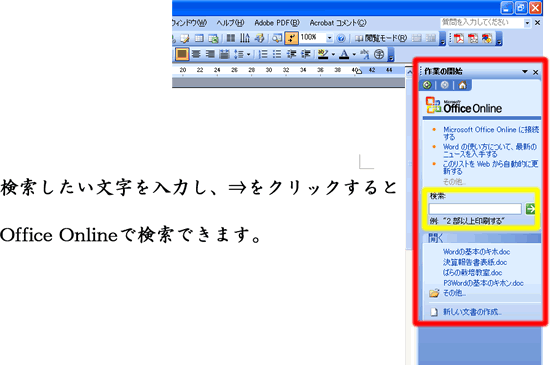The image size is (550, 365).
Task: Click the bulleted list icon
Action: pyautogui.click(x=277, y=54)
